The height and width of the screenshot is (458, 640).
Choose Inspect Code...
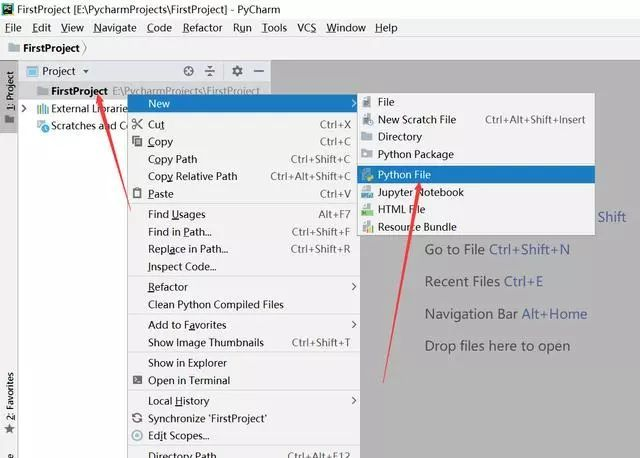[x=244, y=267]
